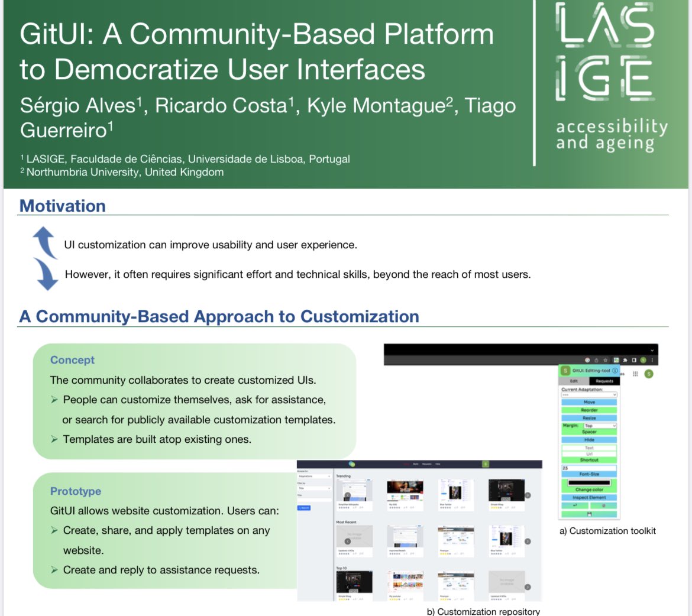The image size is (692, 616).
Task: Click the apps grid icon beside the toolkit
Action: 635,374
